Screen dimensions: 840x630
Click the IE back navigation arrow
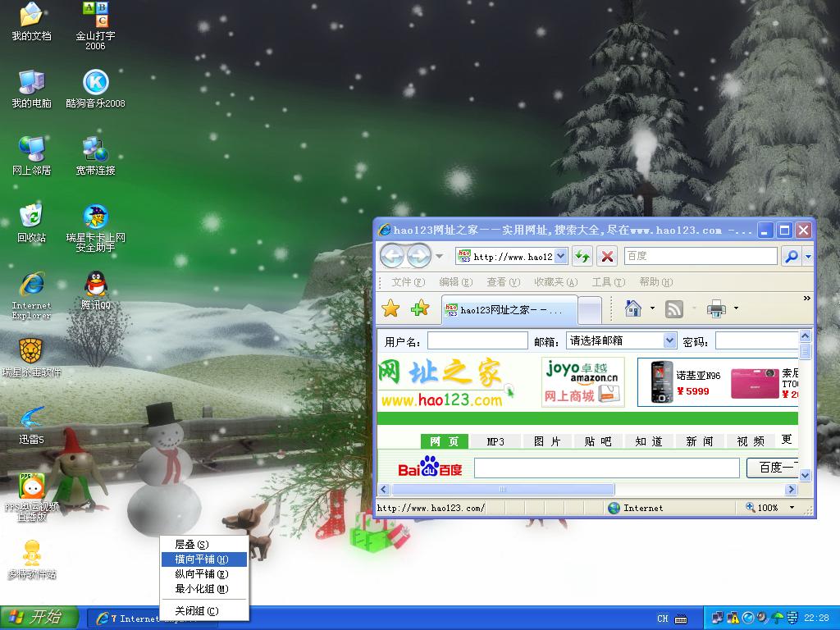coord(392,256)
